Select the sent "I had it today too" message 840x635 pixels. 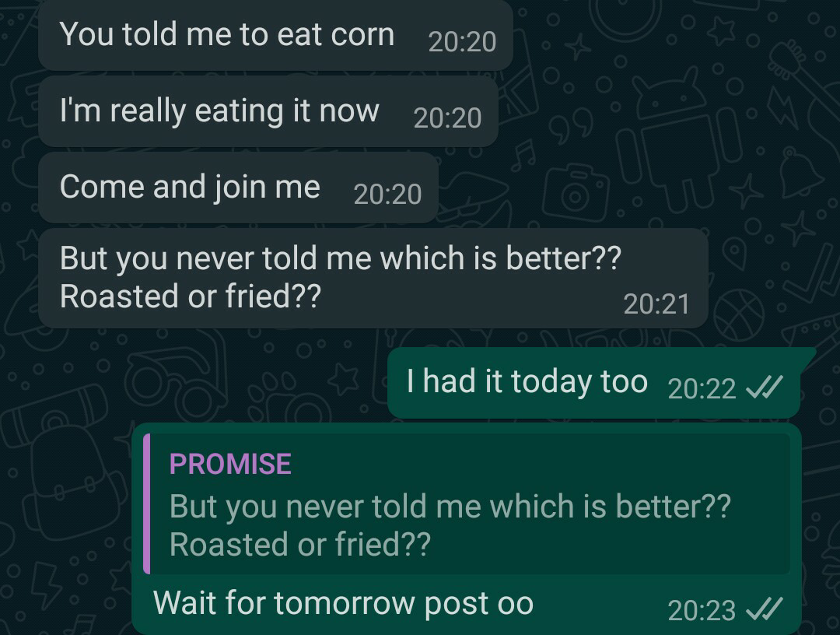[x=527, y=382]
